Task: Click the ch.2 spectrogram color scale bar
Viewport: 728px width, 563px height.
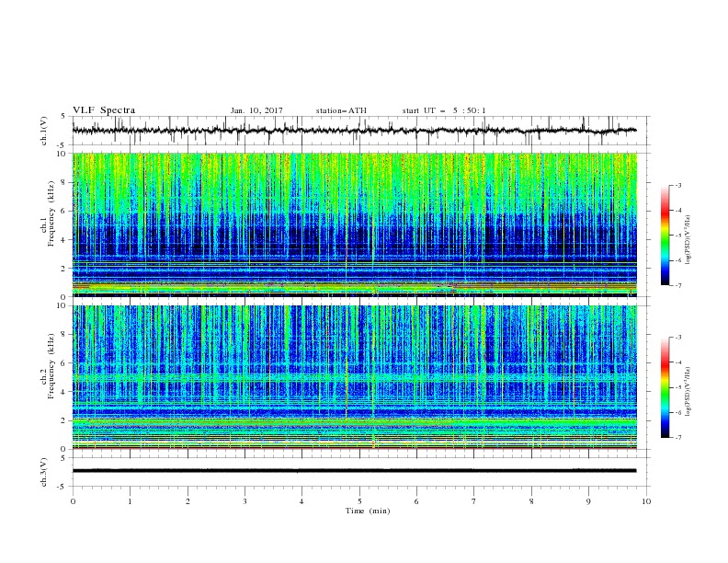Action: coord(665,387)
